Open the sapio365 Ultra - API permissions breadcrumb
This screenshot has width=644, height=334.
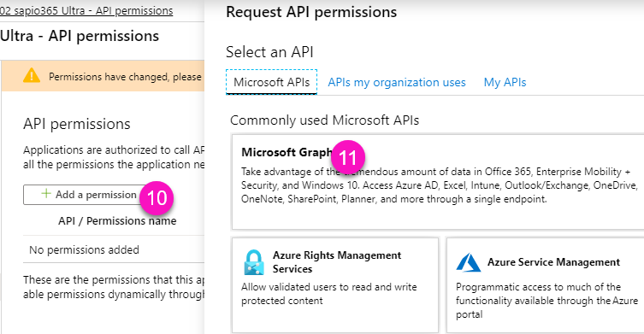(x=86, y=10)
